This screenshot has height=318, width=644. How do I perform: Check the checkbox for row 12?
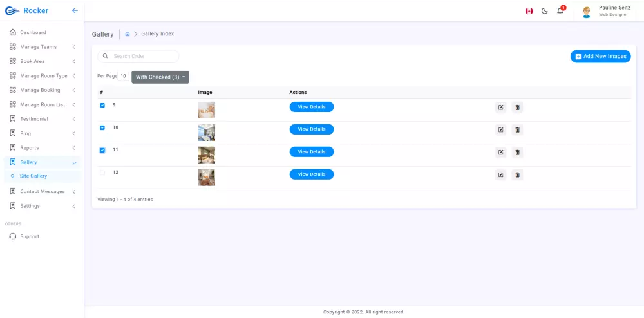(102, 173)
